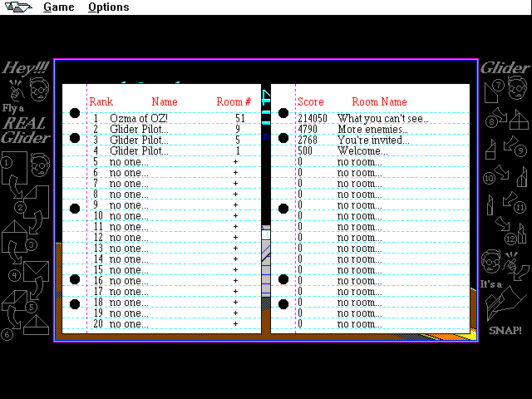Click the score 2768

pyautogui.click(x=308, y=140)
